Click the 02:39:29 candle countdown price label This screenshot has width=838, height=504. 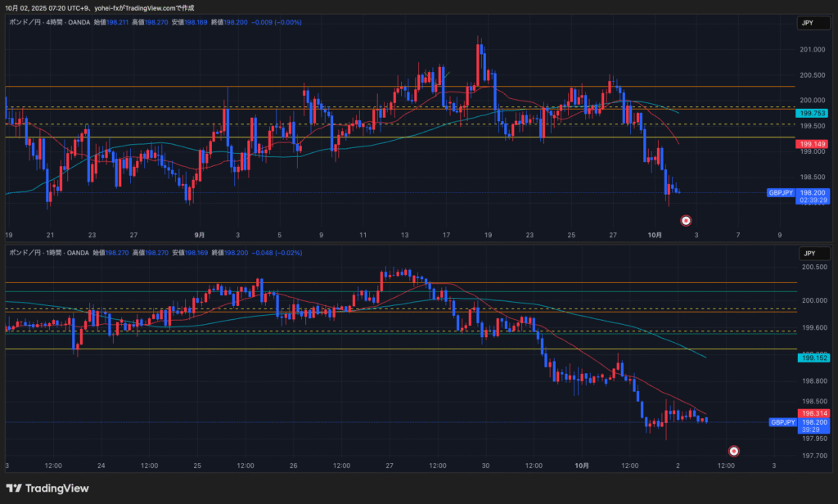(813, 200)
